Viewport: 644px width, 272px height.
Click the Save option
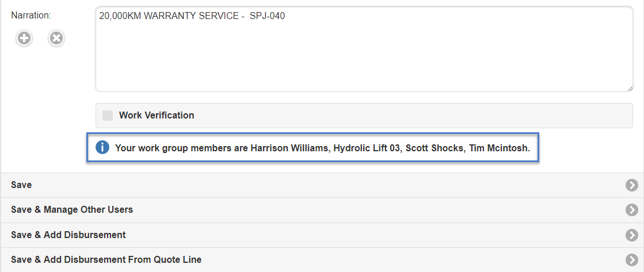(x=21, y=185)
